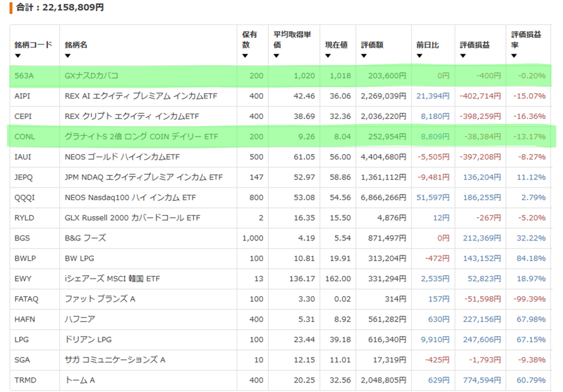Screen dimensions: 563x392
Task: Click the 評価額 sort arrow
Action: (x=364, y=56)
